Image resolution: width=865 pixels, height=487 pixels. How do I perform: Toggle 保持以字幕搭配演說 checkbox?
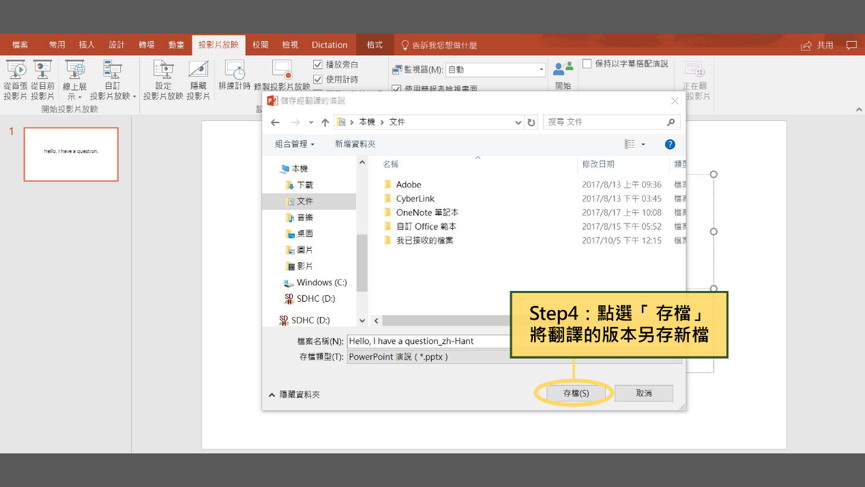(588, 64)
